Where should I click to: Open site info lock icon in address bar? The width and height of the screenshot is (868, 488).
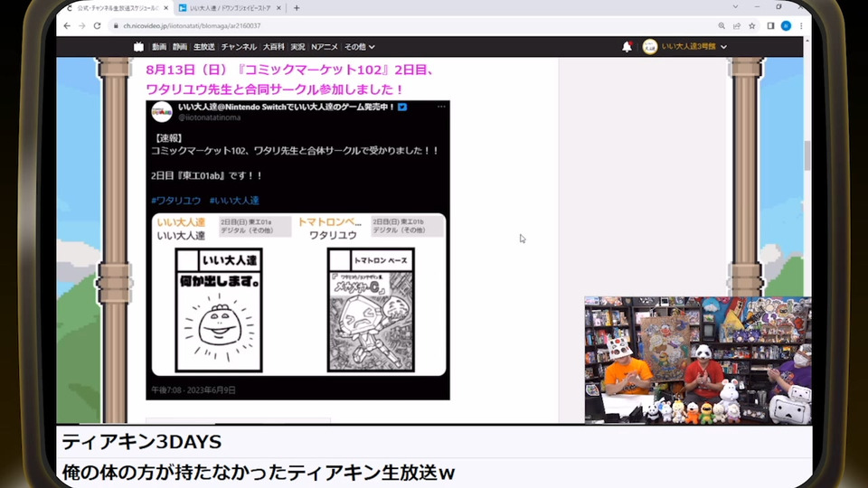pyautogui.click(x=116, y=26)
